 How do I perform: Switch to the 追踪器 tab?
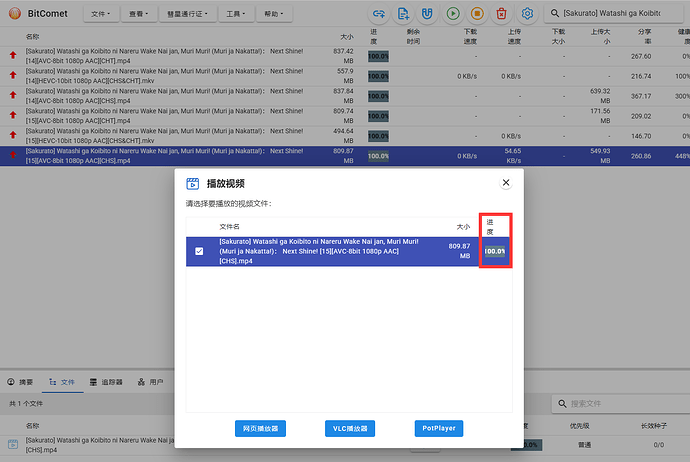click(106, 382)
